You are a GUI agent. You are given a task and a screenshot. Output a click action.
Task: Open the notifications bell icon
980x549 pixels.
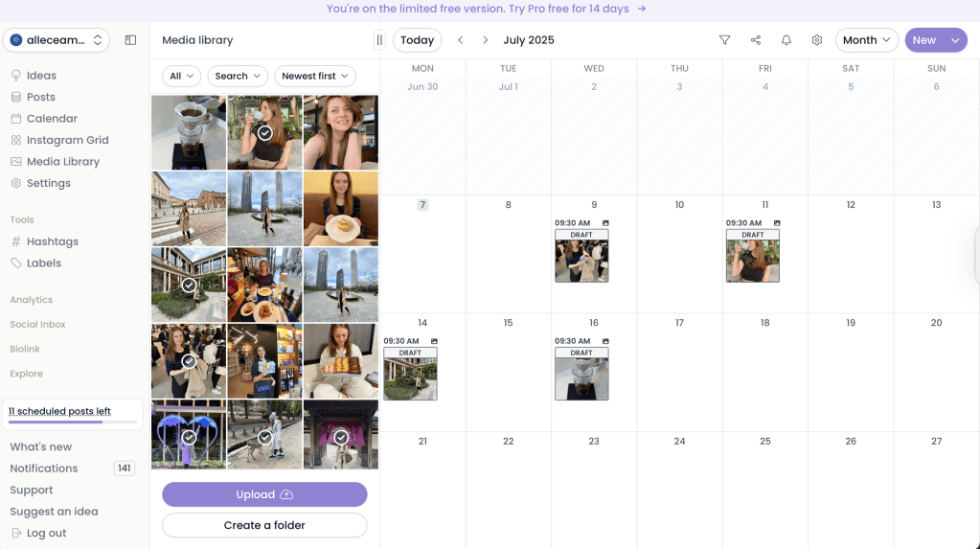(x=786, y=40)
